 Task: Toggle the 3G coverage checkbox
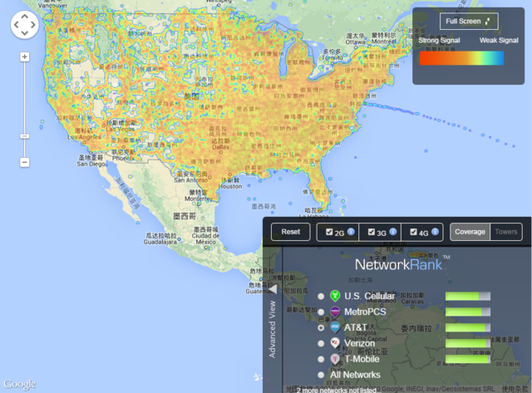click(372, 233)
